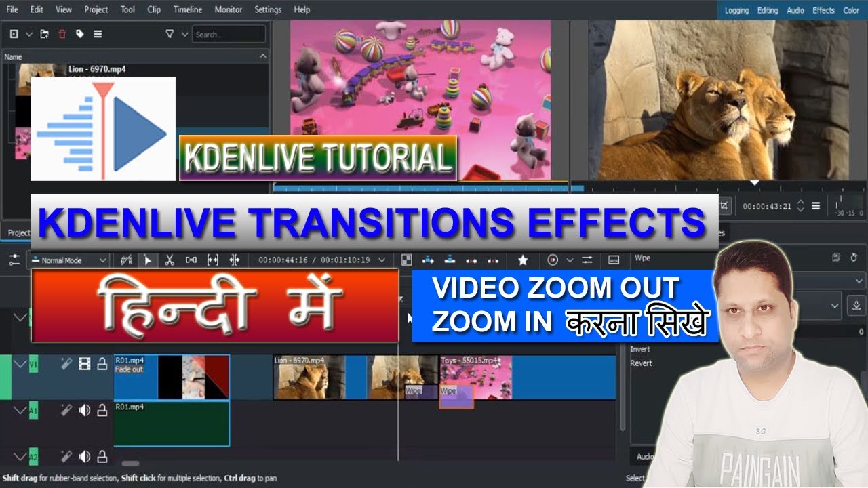Click the mix clips checkerboard icon
This screenshot has width=868, height=488.
tap(406, 260)
